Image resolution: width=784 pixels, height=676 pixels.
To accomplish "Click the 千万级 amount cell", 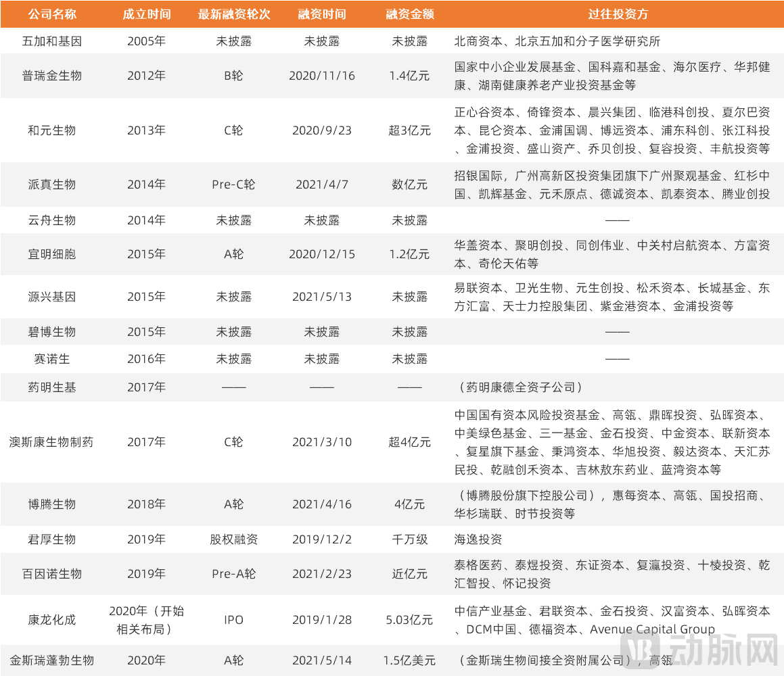I will (410, 539).
